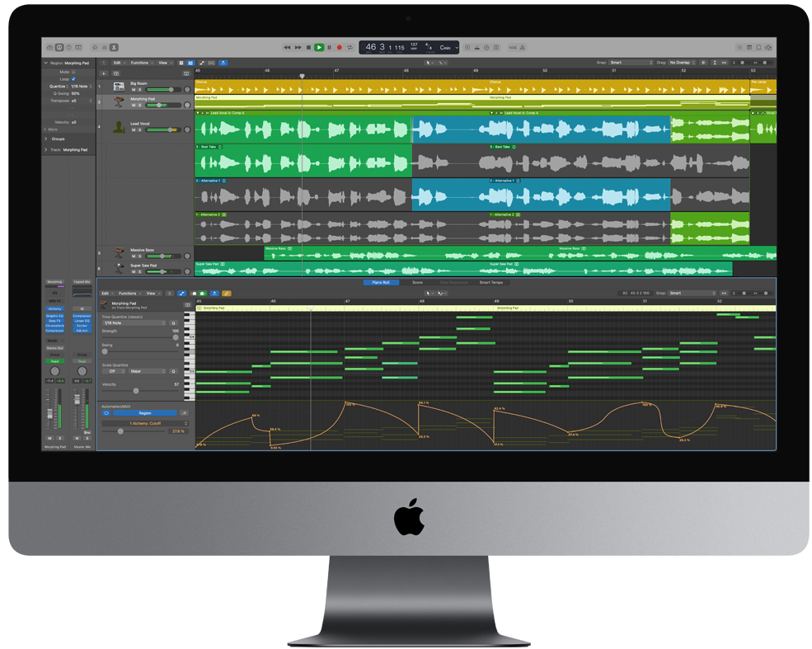This screenshot has height=649, width=812.
Task: Open the Alchemy instrument slot
Action: point(55,308)
